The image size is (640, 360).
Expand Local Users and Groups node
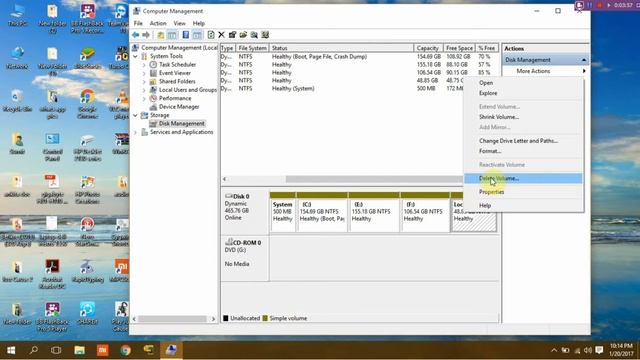144,90
